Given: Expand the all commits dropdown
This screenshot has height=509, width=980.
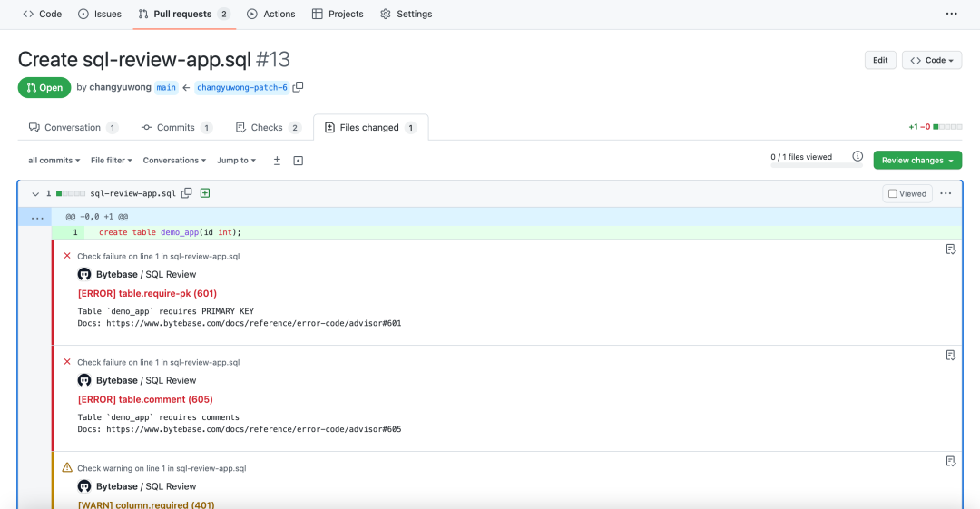Looking at the screenshot, I should pyautogui.click(x=54, y=160).
